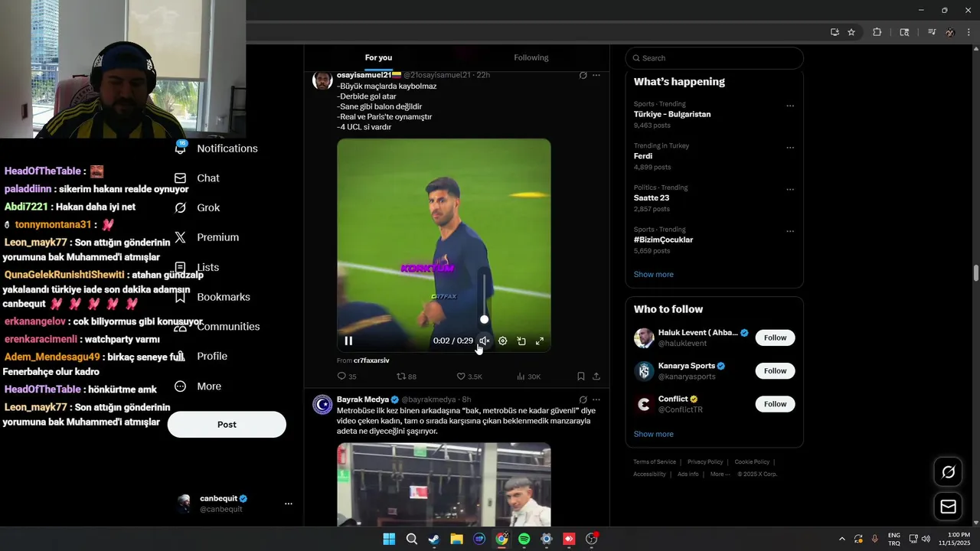Image resolution: width=980 pixels, height=551 pixels.
Task: Click the Post button
Action: tap(227, 425)
